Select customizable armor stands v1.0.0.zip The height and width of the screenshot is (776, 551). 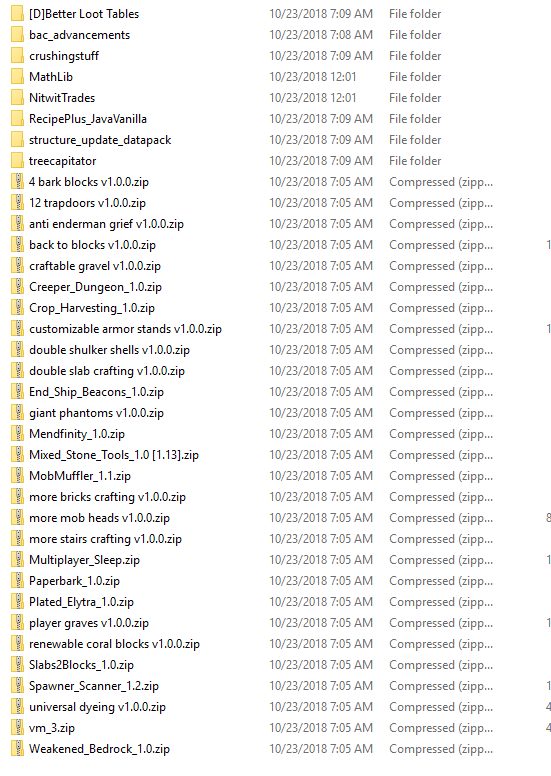point(125,329)
